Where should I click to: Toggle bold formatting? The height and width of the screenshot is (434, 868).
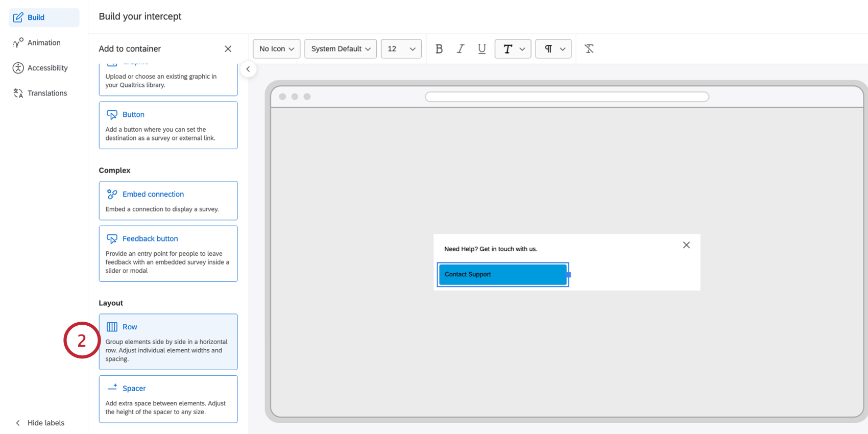(x=439, y=49)
